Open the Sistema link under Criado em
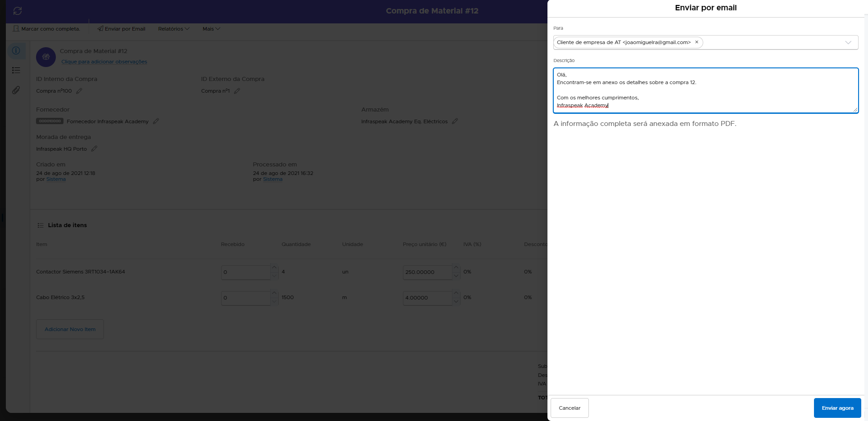Image resolution: width=868 pixels, height=421 pixels. click(x=56, y=179)
